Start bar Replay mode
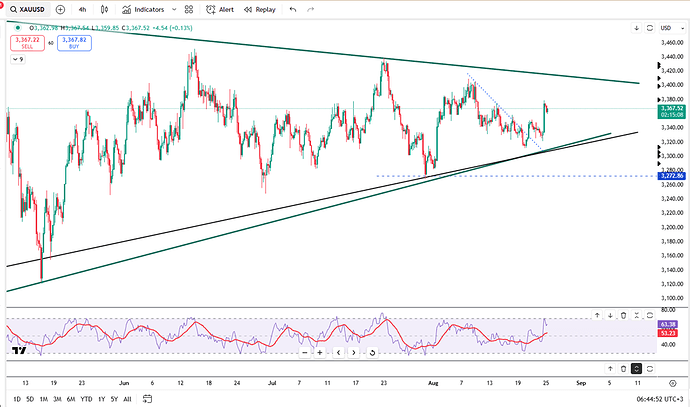The height and width of the screenshot is (407, 690). 260,9
